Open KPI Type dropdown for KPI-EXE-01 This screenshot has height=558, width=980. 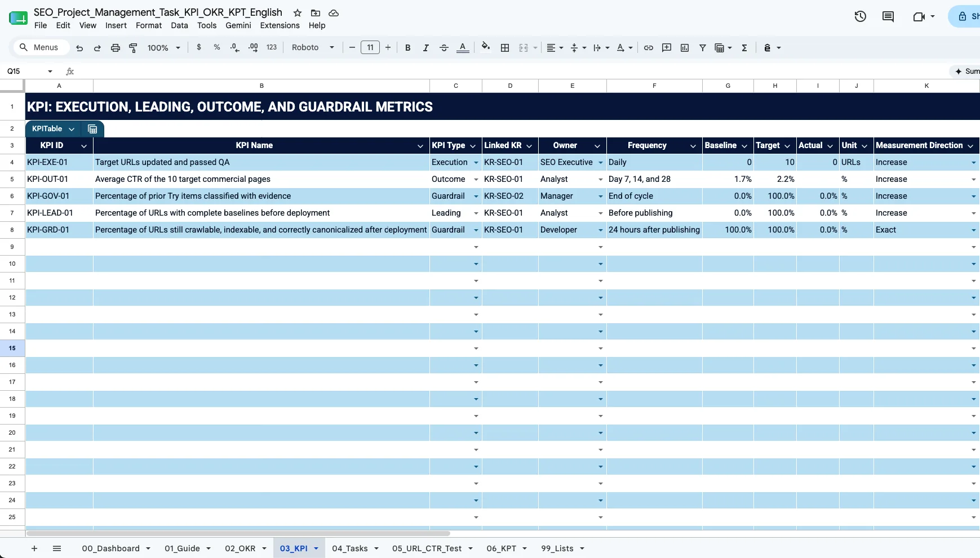476,163
